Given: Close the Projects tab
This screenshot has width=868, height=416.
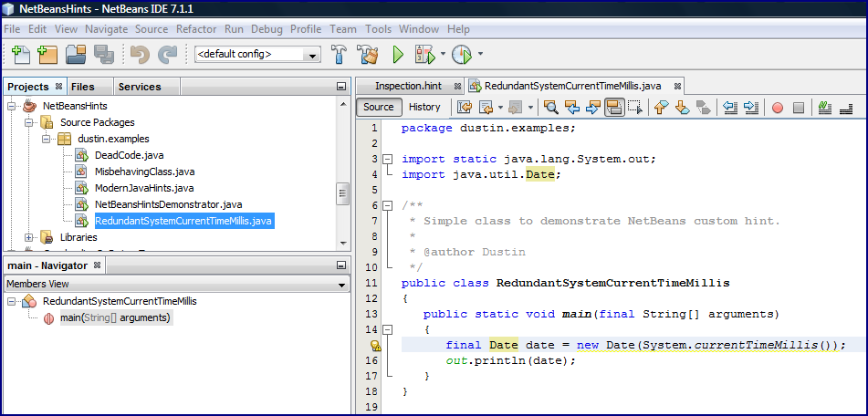Looking at the screenshot, I should [58, 87].
